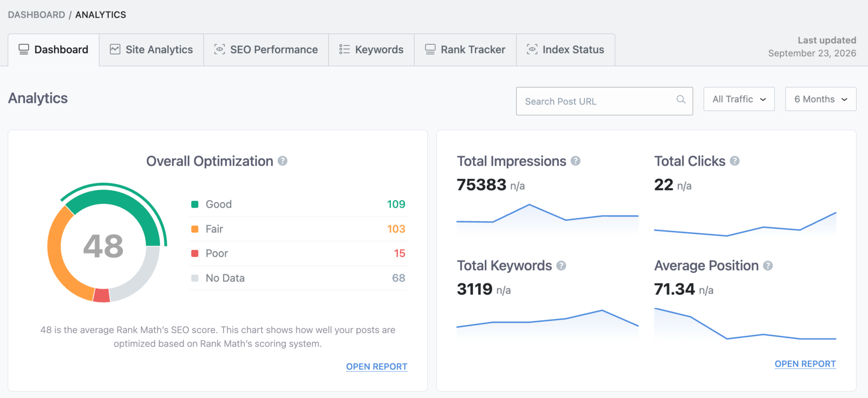Viewport: 868px width, 398px height.
Task: Open the SEO Performance tab
Action: pos(266,50)
